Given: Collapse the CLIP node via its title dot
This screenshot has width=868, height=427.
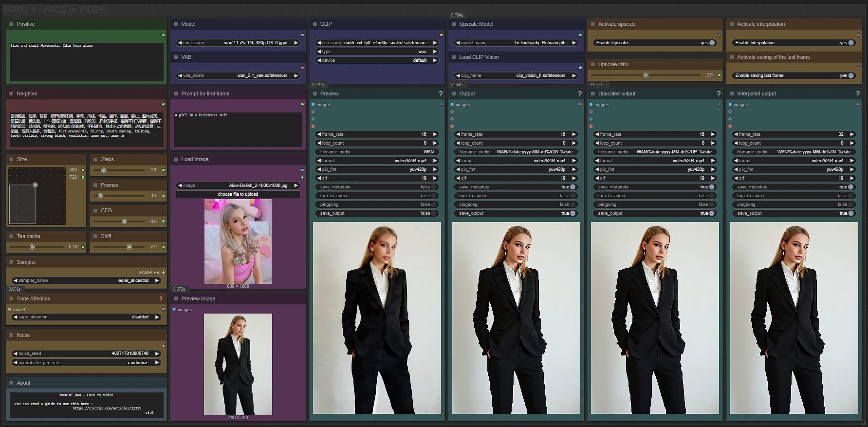Looking at the screenshot, I should coord(315,24).
